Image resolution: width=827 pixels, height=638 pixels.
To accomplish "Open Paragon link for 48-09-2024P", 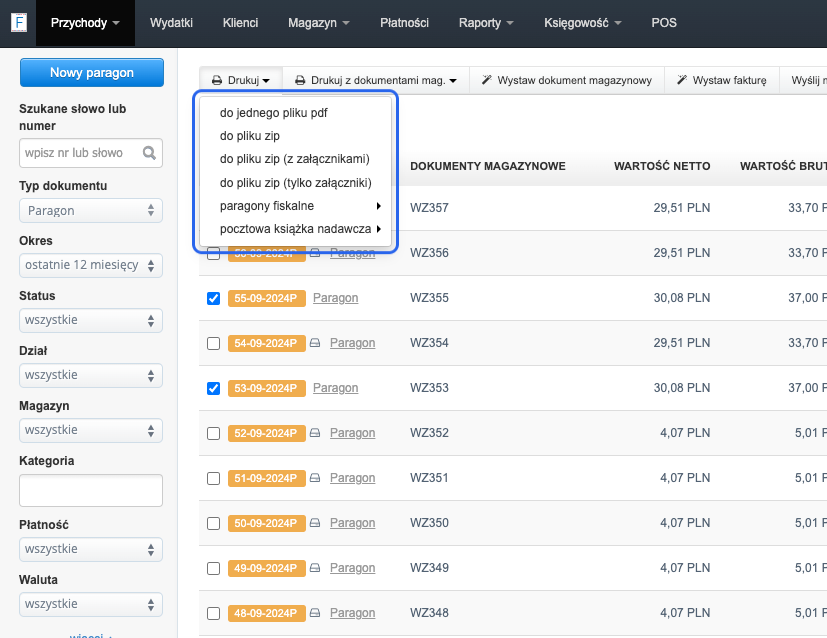I will pos(352,613).
